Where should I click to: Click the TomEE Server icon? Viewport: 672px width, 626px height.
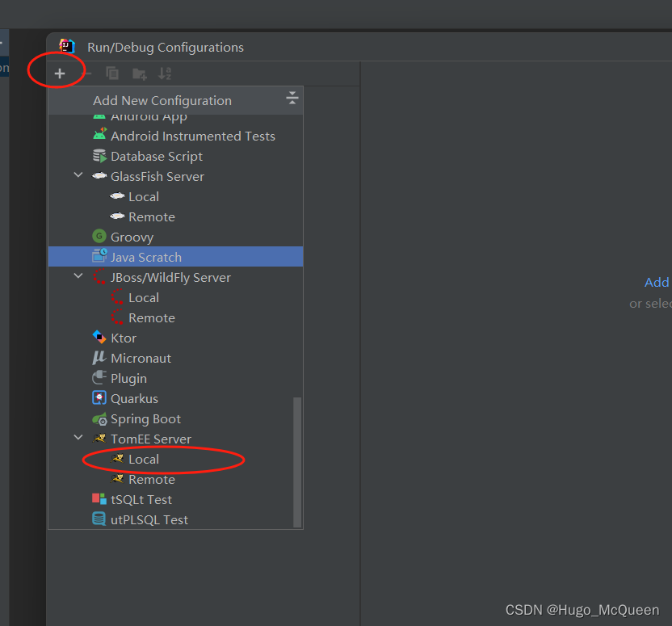(99, 439)
